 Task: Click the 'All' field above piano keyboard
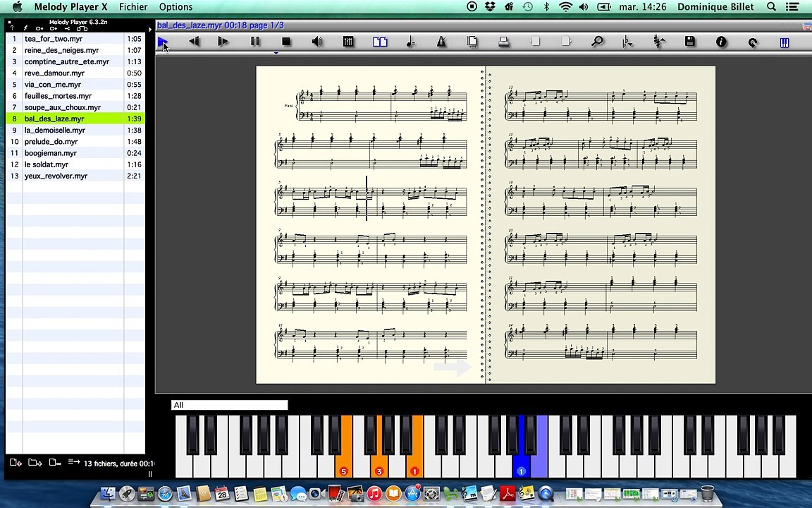[229, 405]
